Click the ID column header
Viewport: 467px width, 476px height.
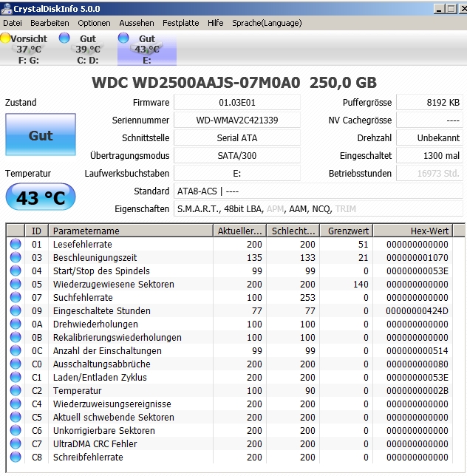tap(36, 231)
